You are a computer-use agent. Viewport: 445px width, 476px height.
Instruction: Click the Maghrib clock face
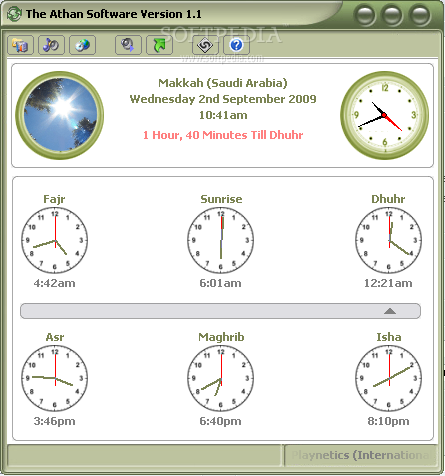[221, 378]
